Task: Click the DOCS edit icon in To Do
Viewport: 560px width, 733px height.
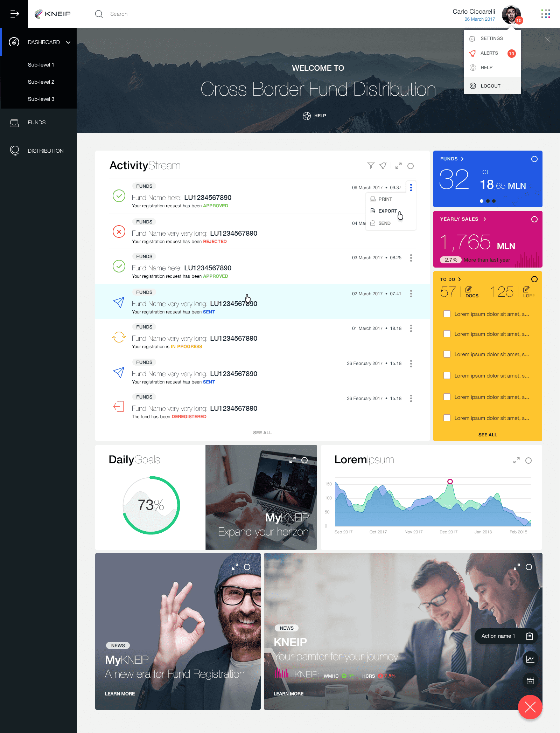Action: point(468,289)
